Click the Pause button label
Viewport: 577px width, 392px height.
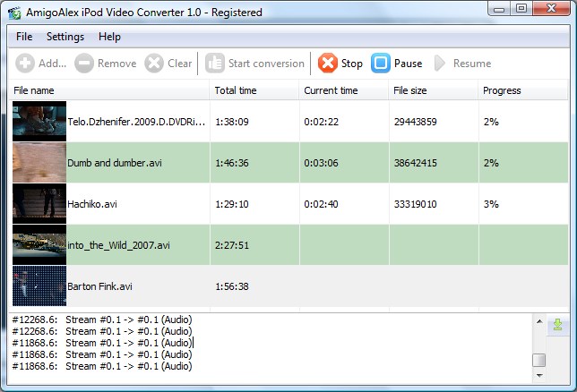pos(408,64)
